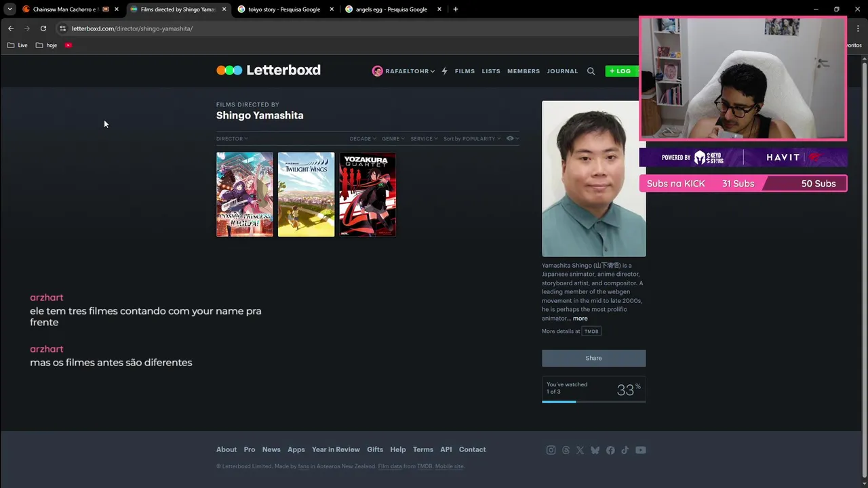Image resolution: width=868 pixels, height=488 pixels.
Task: Reload the current page
Action: [43, 28]
